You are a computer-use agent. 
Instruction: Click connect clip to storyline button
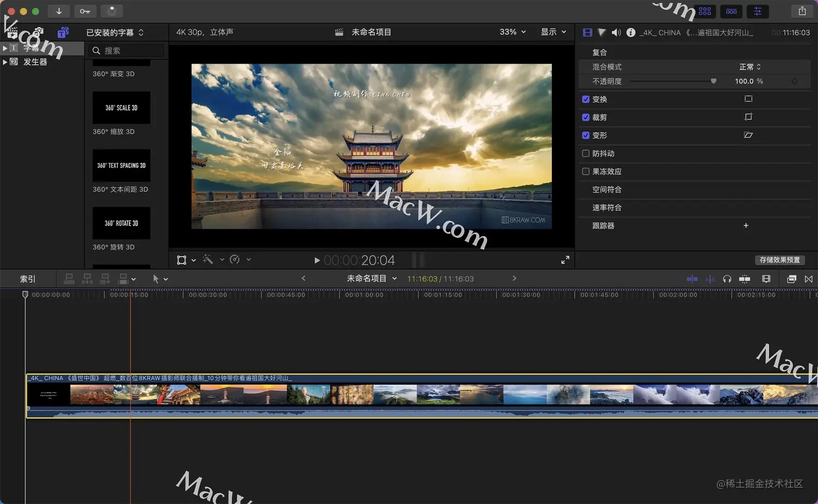69,278
